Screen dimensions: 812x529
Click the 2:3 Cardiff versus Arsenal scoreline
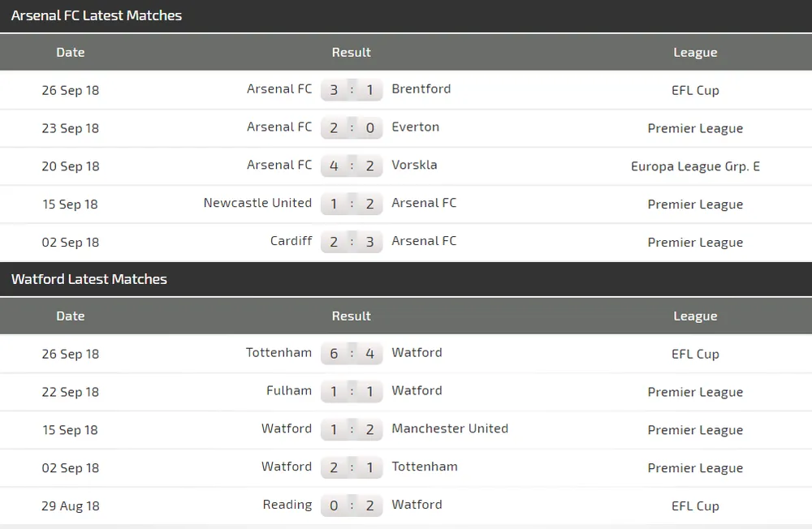pyautogui.click(x=352, y=242)
